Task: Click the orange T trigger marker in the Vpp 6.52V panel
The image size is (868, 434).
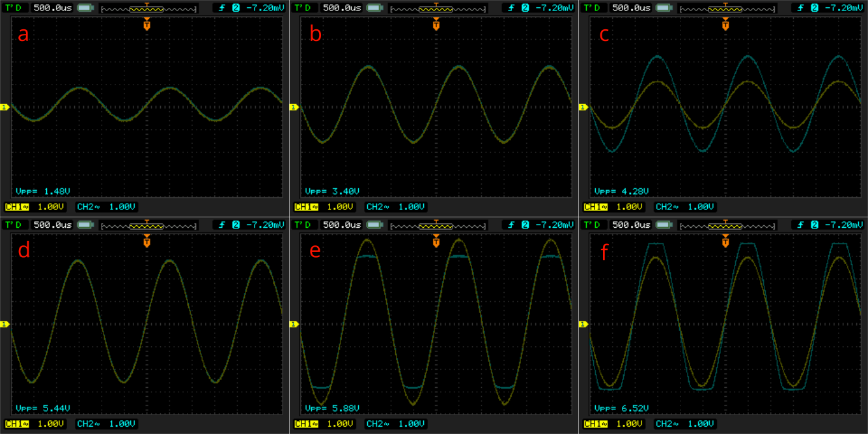Action: pos(725,241)
